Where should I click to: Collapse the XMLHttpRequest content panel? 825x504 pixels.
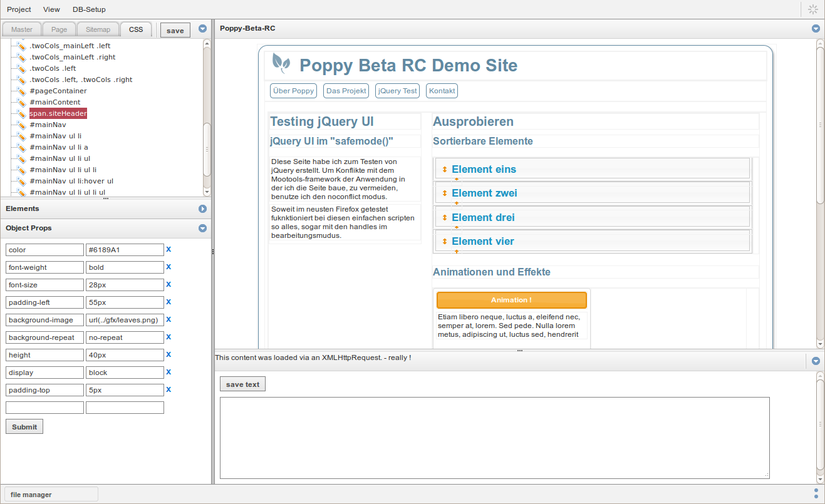[x=816, y=361]
